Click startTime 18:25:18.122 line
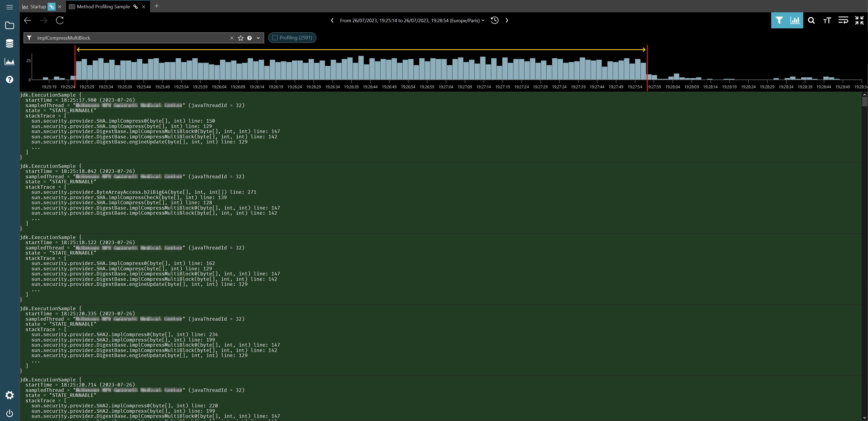 (80, 242)
